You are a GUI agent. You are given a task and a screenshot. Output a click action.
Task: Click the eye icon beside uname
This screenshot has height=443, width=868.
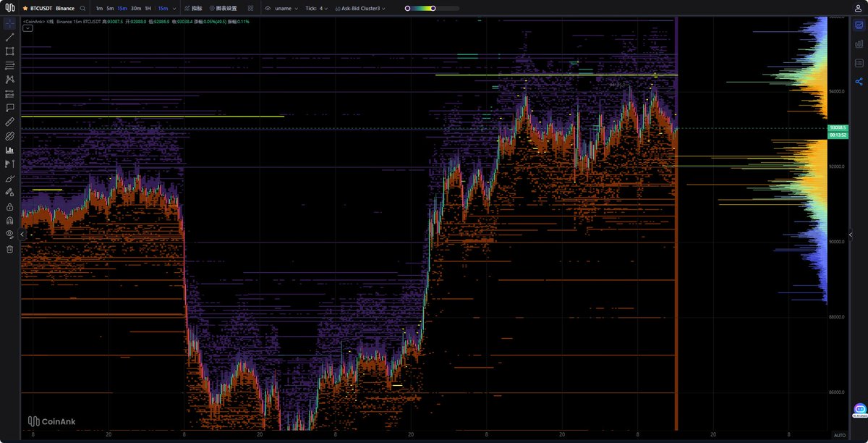click(x=268, y=8)
